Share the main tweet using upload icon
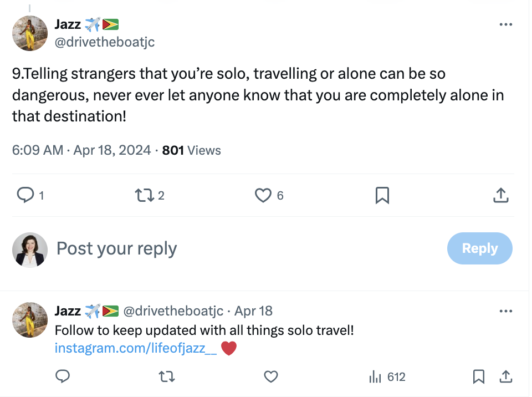Screen dimensions: 532x397 click(500, 195)
